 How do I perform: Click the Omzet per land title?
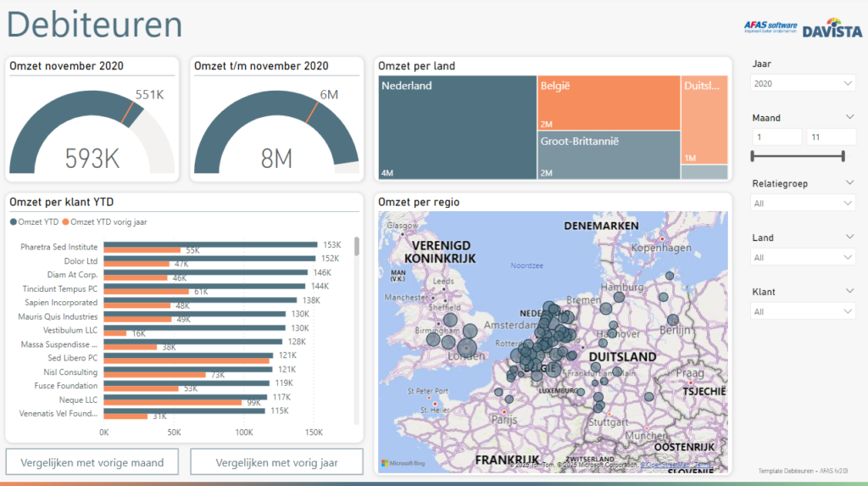point(416,66)
